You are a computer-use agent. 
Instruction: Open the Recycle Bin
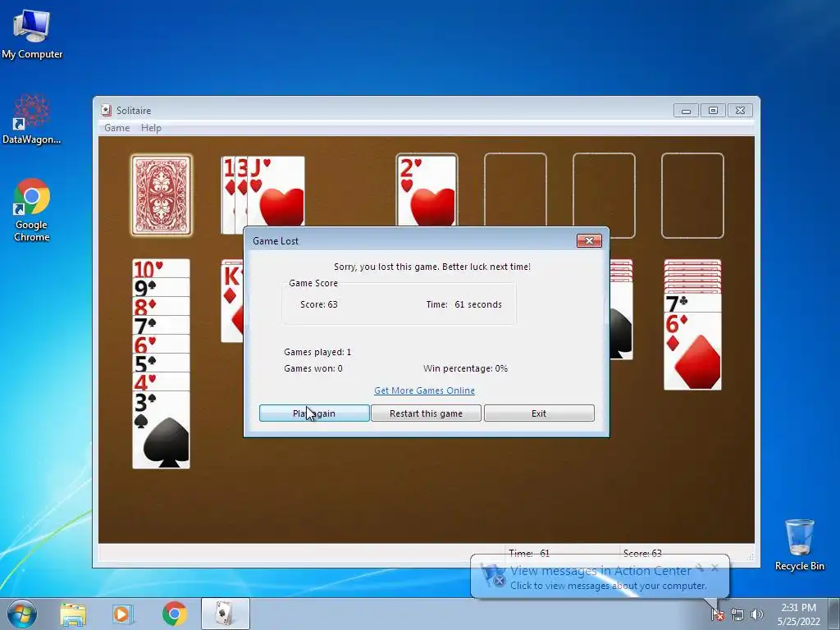tap(799, 545)
